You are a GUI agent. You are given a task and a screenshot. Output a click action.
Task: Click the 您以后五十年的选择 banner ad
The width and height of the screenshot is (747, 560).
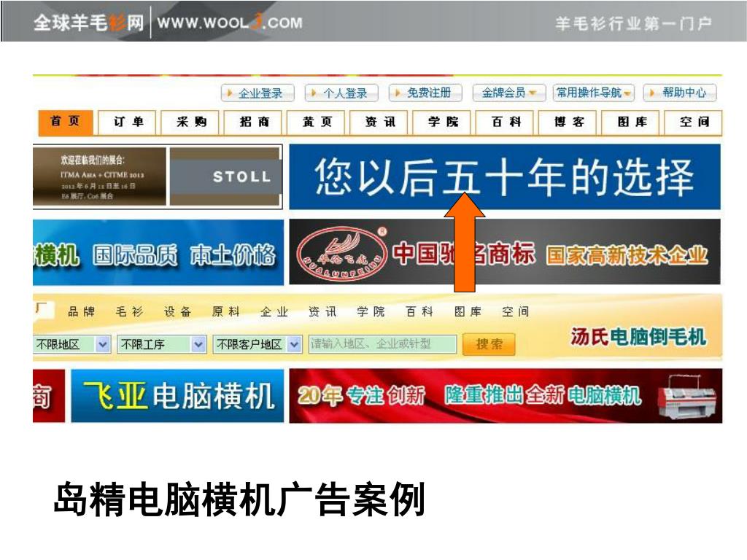505,176
